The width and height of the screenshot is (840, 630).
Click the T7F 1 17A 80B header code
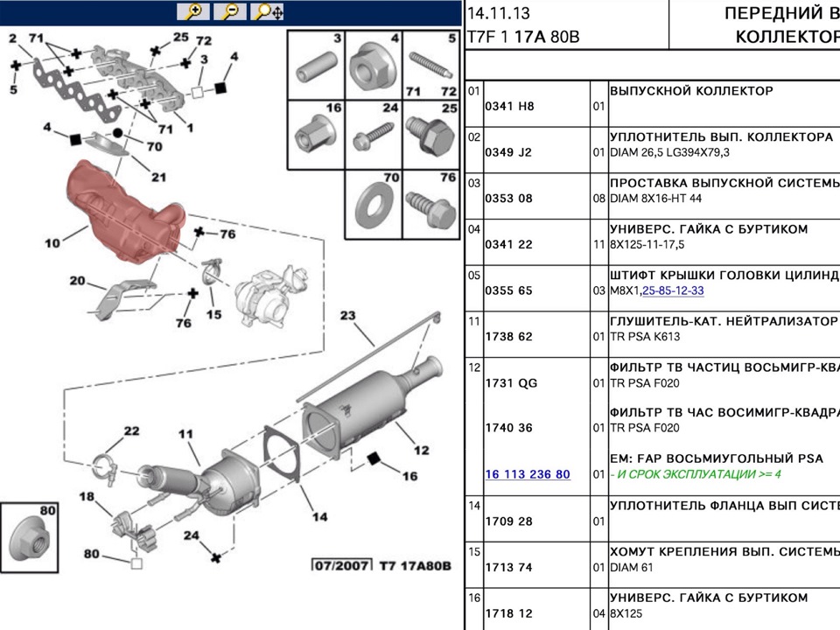(x=523, y=37)
